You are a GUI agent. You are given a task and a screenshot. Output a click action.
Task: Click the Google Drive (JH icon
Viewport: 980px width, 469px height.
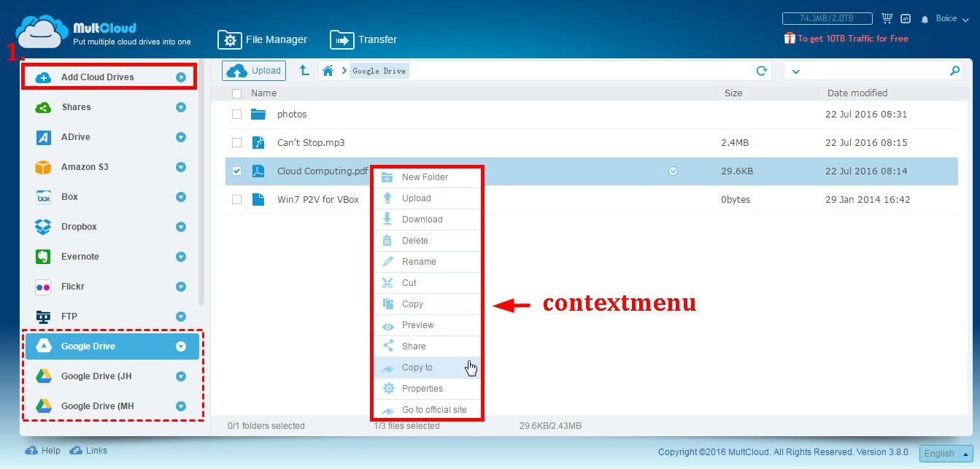coord(44,376)
